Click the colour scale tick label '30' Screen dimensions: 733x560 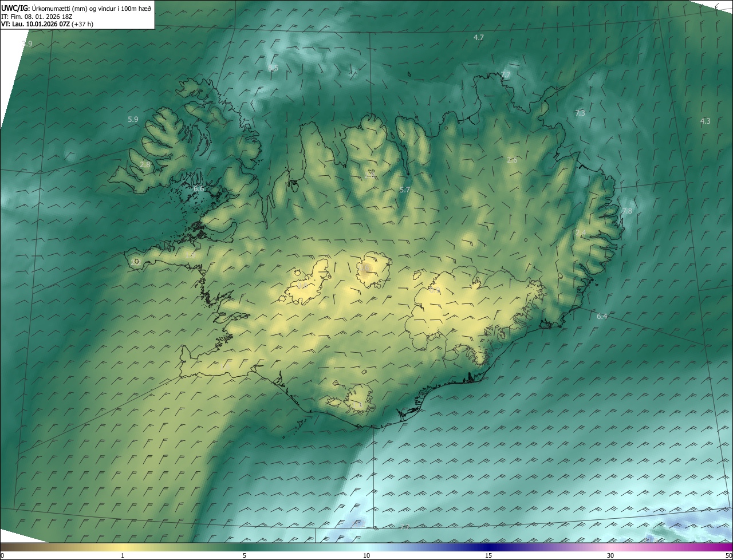610,555
